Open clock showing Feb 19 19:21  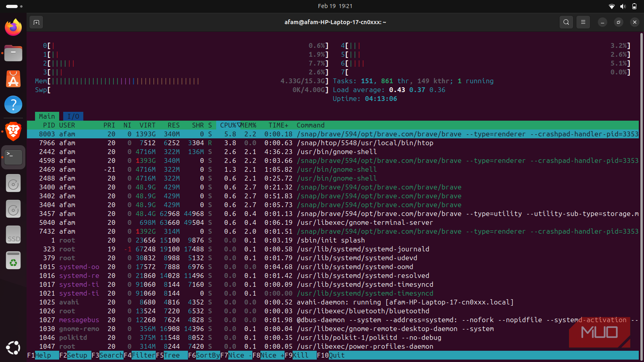pyautogui.click(x=335, y=6)
